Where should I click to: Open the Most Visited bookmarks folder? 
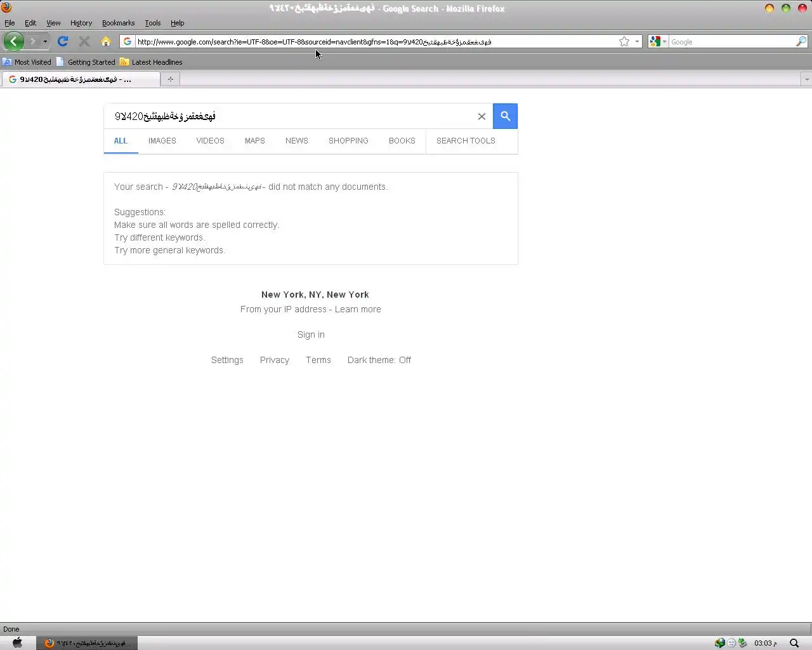point(27,62)
